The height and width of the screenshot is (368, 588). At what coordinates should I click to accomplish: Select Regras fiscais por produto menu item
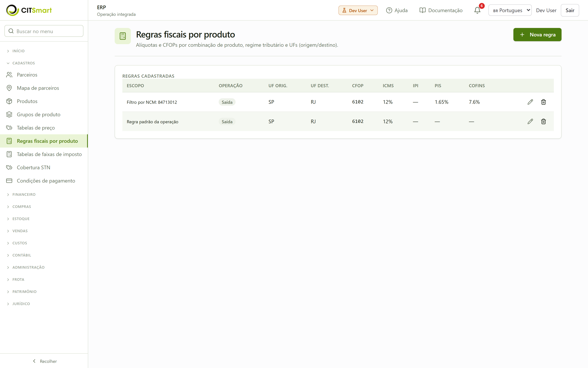[44, 141]
